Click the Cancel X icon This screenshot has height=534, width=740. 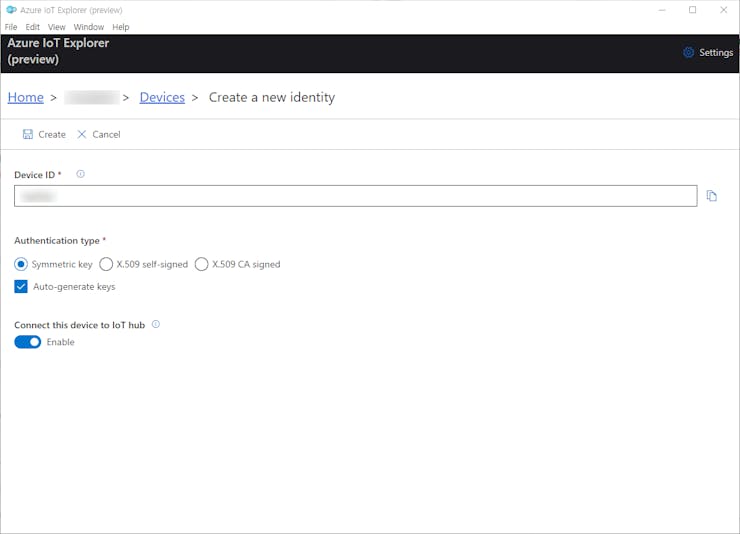pos(82,134)
